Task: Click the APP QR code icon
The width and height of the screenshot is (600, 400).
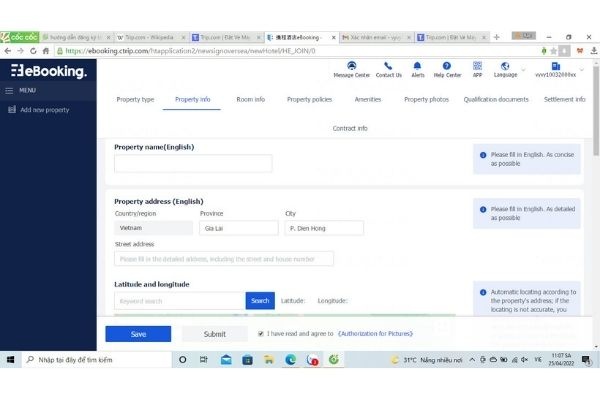Action: 477,66
